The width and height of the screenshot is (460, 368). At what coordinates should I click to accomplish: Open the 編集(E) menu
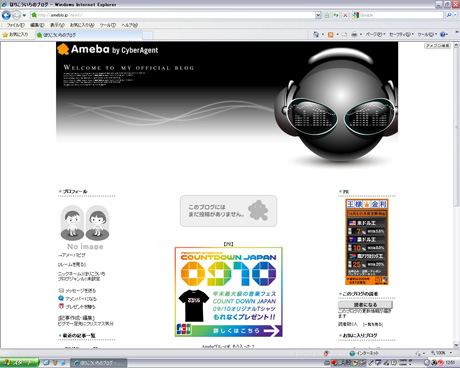tap(37, 25)
